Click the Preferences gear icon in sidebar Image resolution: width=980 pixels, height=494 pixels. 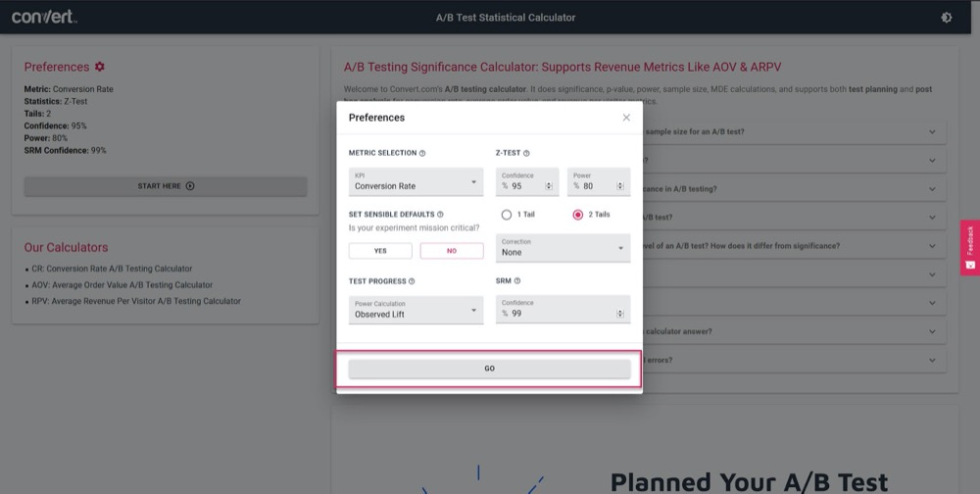pyautogui.click(x=99, y=67)
